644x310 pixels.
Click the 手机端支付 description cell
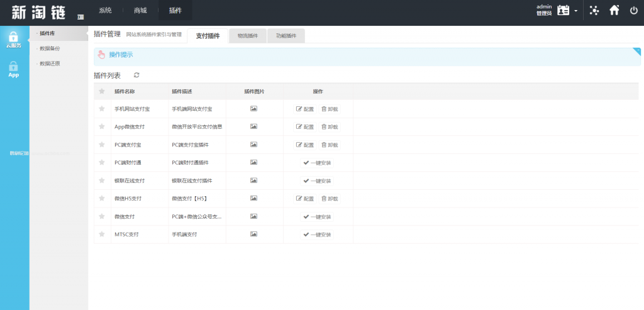[x=184, y=235]
